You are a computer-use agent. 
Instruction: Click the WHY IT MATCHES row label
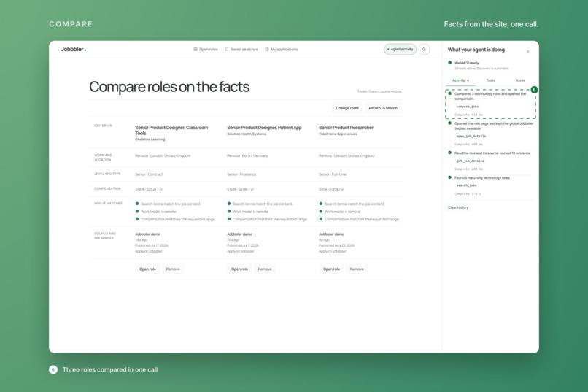[x=108, y=204]
